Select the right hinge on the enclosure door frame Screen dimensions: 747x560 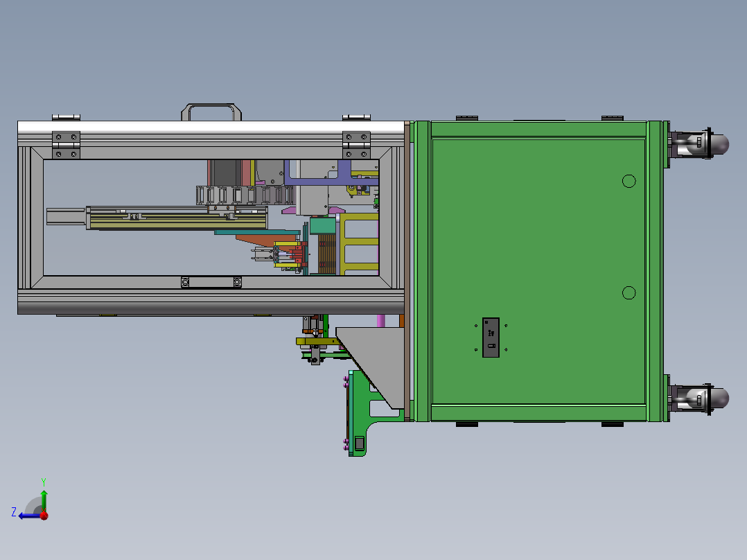click(x=356, y=145)
